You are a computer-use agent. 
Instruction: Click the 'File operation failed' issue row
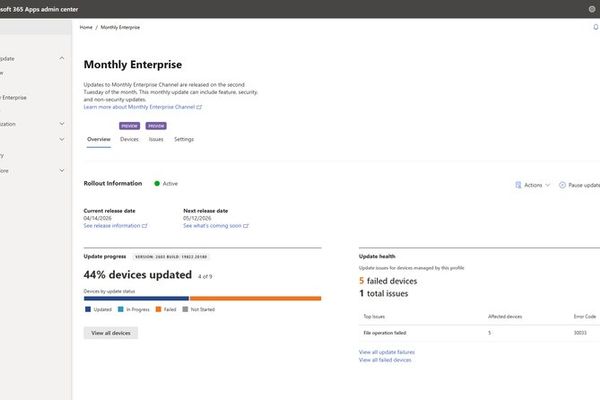pyautogui.click(x=479, y=333)
